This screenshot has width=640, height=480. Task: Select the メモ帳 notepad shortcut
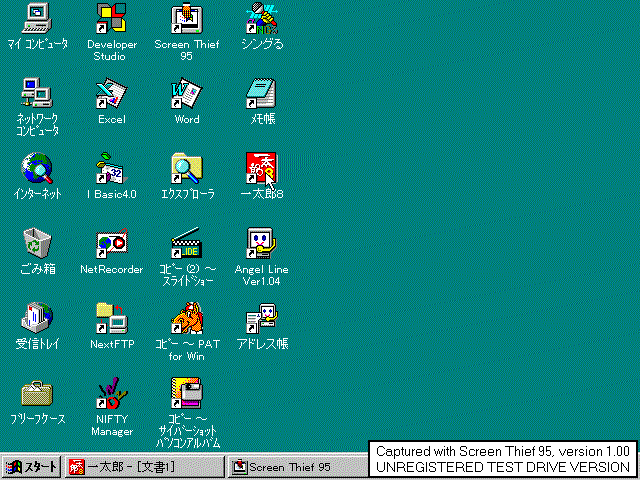(x=262, y=93)
